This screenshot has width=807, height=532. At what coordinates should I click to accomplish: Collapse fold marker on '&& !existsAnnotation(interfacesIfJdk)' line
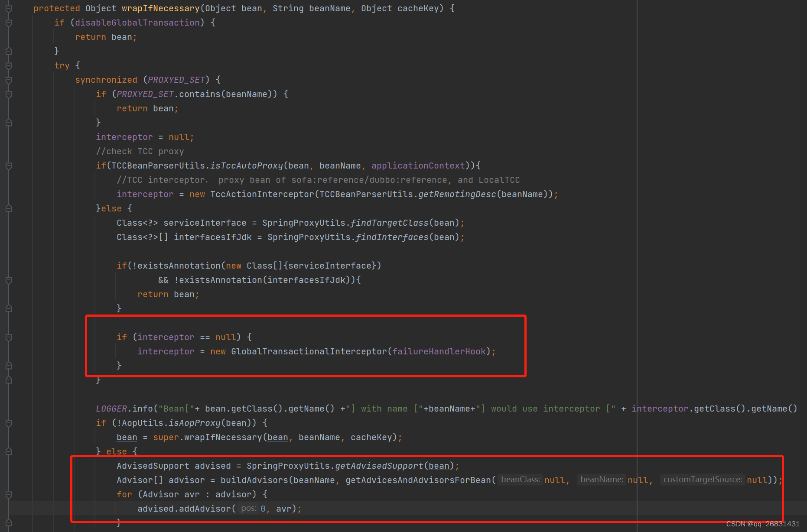pyautogui.click(x=9, y=280)
